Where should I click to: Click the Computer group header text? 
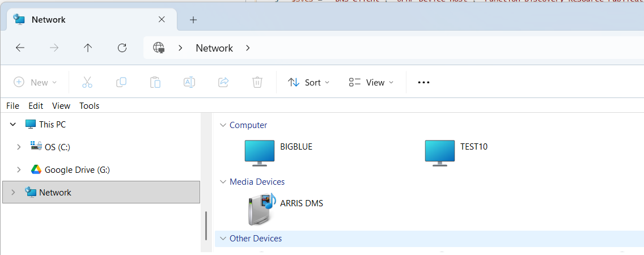[248, 125]
